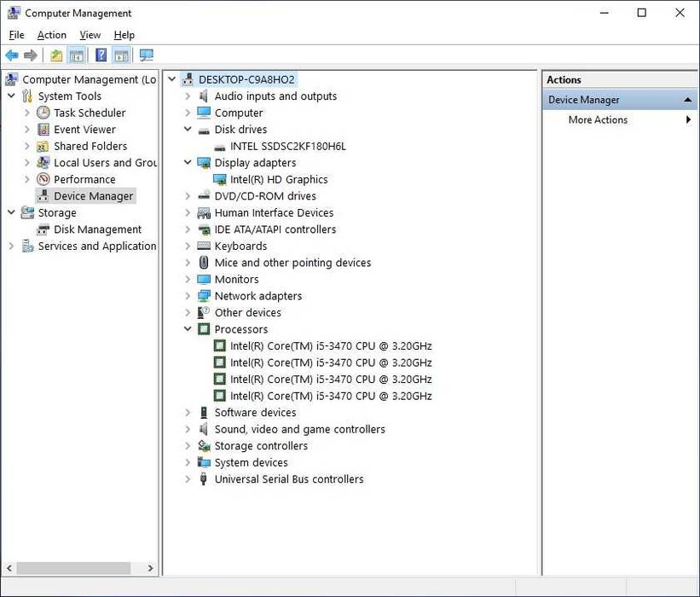Click the Disk Management icon
Image resolution: width=700 pixels, height=597 pixels.
(43, 229)
